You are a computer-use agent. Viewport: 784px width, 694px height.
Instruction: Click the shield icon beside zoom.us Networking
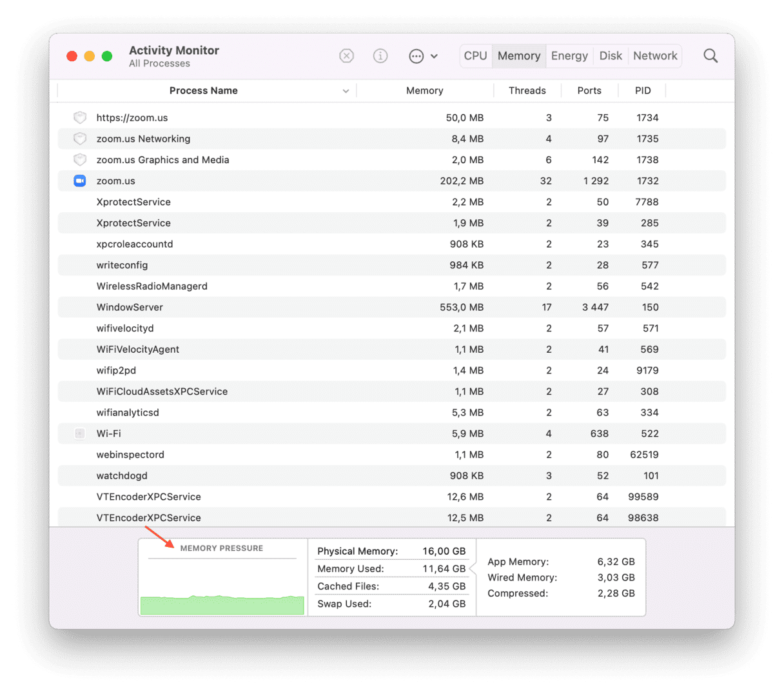tap(80, 139)
